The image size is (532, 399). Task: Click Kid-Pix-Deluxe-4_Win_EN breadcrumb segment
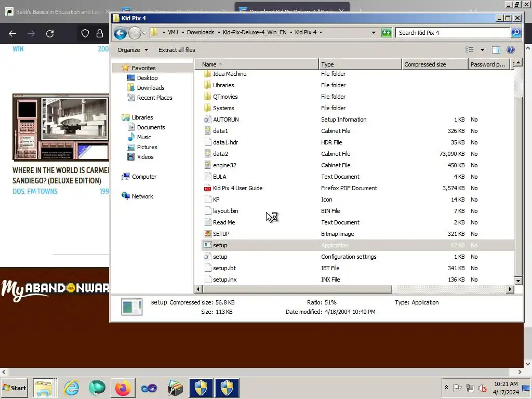coord(255,32)
